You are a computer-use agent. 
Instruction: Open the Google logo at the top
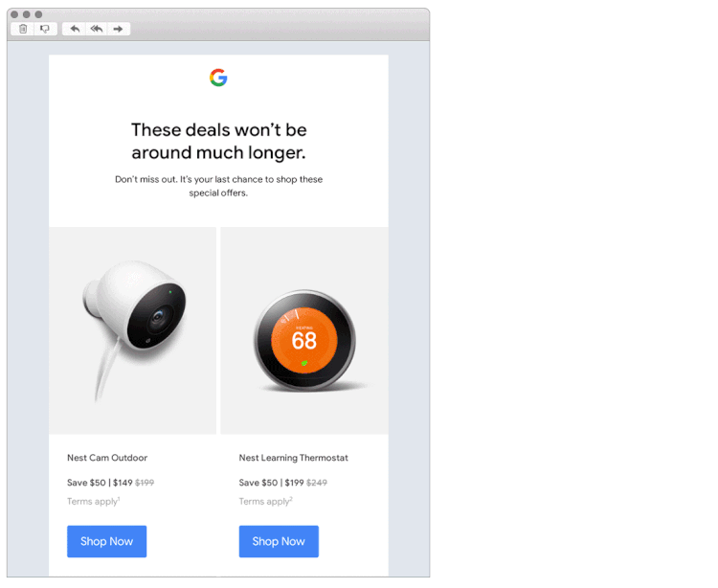218,78
